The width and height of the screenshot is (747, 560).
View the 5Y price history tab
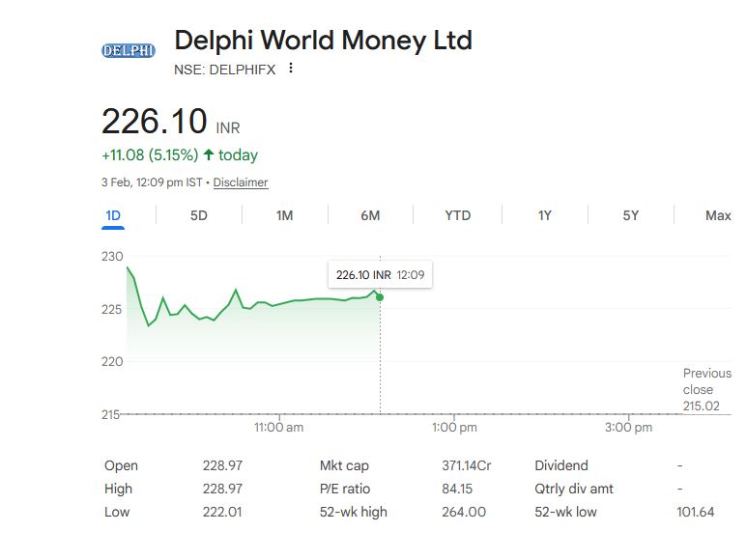click(630, 215)
